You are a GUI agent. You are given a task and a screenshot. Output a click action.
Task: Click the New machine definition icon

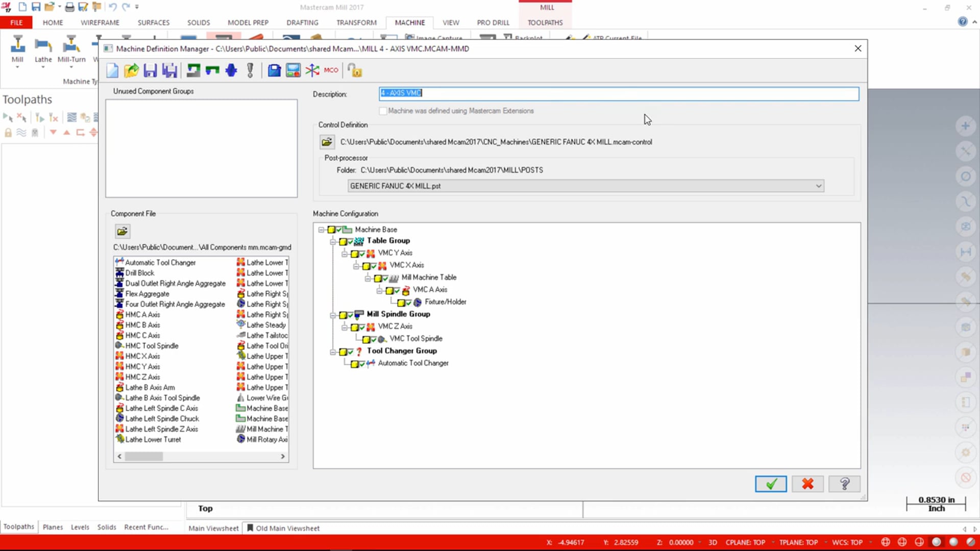coord(112,70)
